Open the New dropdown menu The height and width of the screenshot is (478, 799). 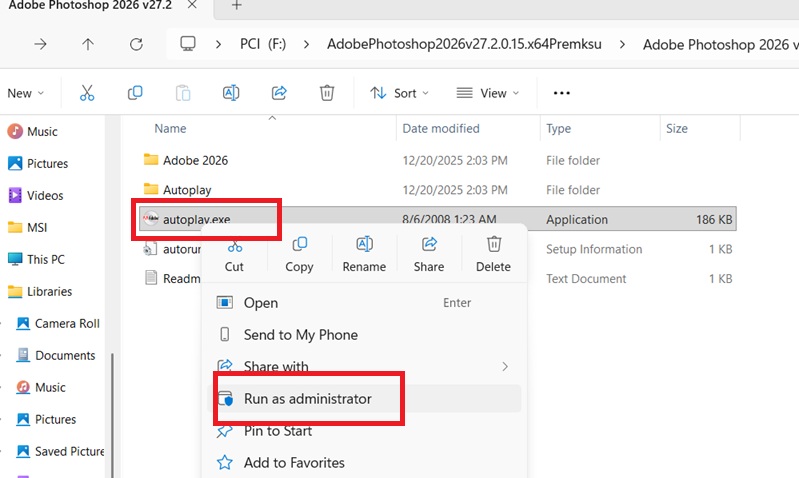click(25, 93)
